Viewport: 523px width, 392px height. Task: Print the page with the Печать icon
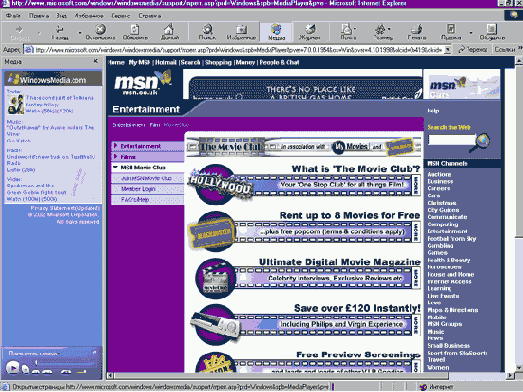point(417,32)
